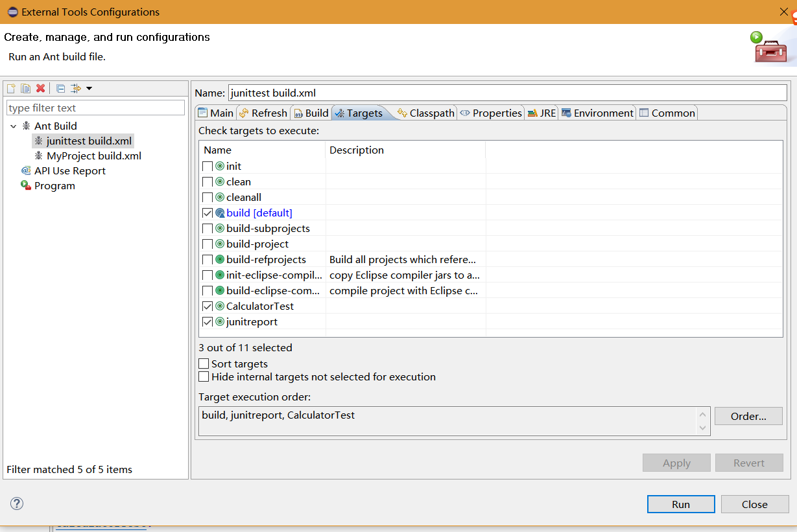The height and width of the screenshot is (532, 797).
Task: Enable Hide internal targets option
Action: pyautogui.click(x=204, y=376)
